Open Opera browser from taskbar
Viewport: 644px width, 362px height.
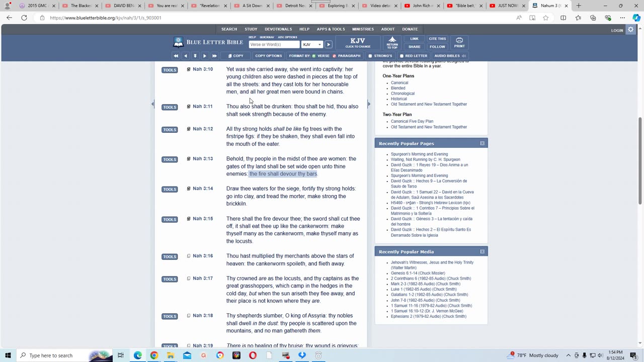[253, 355]
